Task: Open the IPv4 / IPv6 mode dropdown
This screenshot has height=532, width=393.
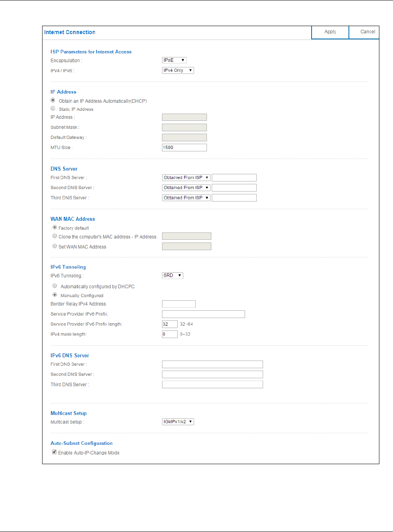Action: (x=178, y=70)
